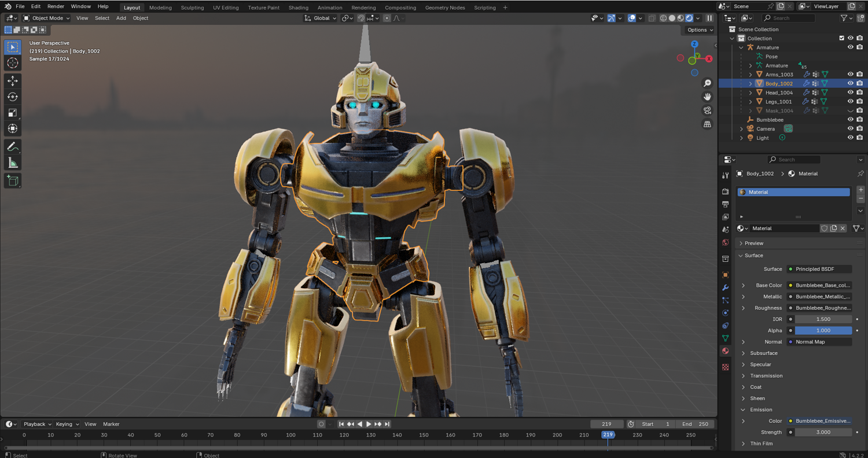Open Modifiers wrench properties tab
The height and width of the screenshot is (458, 868).
pyautogui.click(x=726, y=287)
